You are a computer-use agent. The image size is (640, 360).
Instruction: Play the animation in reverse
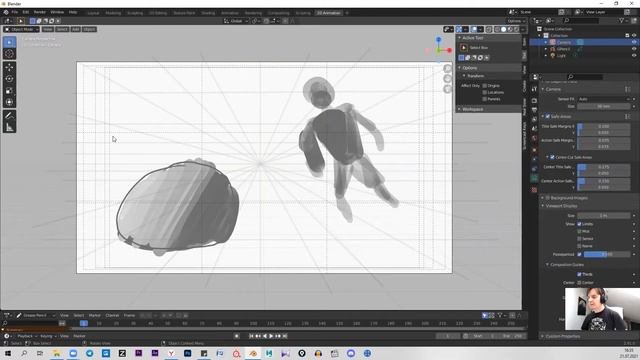tap(264, 336)
